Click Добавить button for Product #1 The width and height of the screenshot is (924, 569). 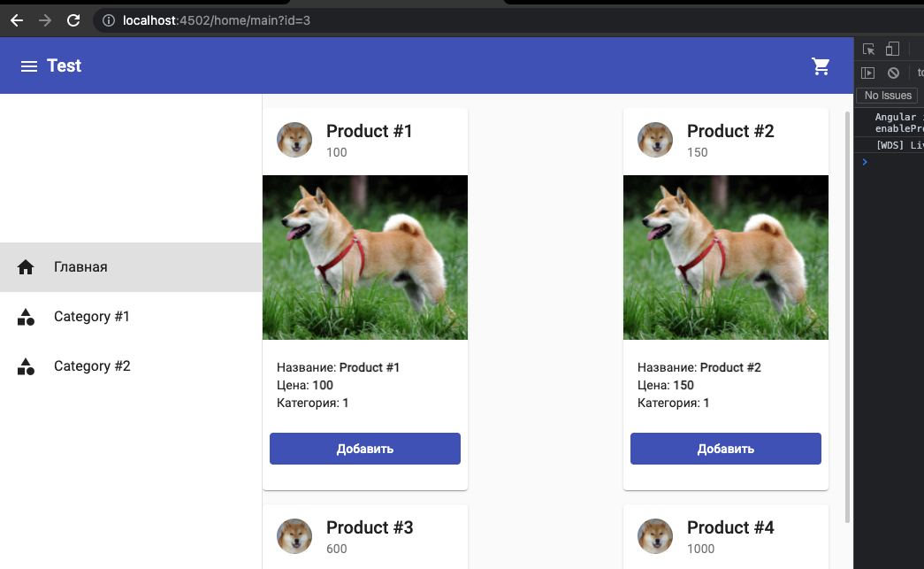(365, 449)
